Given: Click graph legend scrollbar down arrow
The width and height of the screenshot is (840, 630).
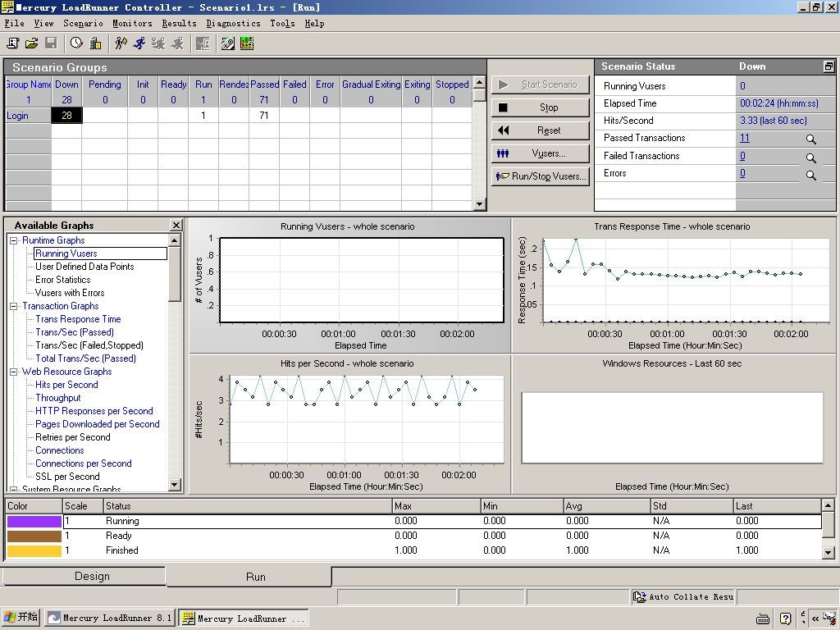Looking at the screenshot, I should 829,552.
